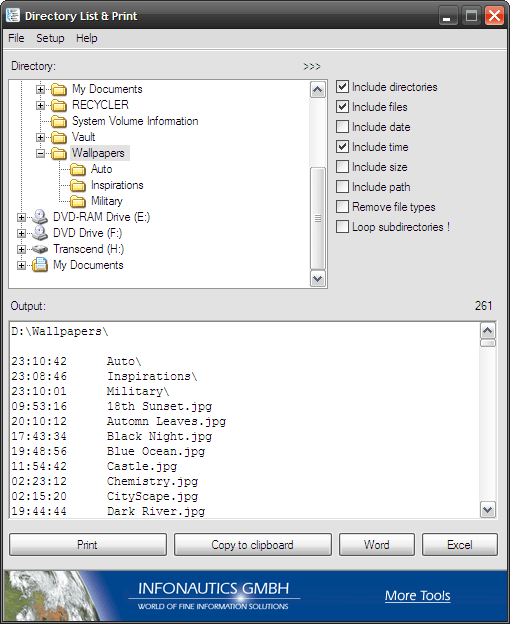Uncheck Include time option

[x=342, y=147]
